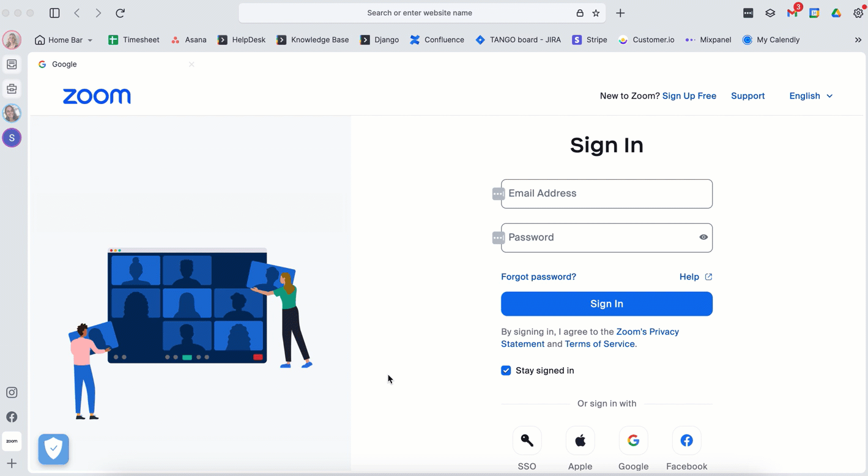
Task: Click the shield privacy badge icon
Action: [54, 449]
